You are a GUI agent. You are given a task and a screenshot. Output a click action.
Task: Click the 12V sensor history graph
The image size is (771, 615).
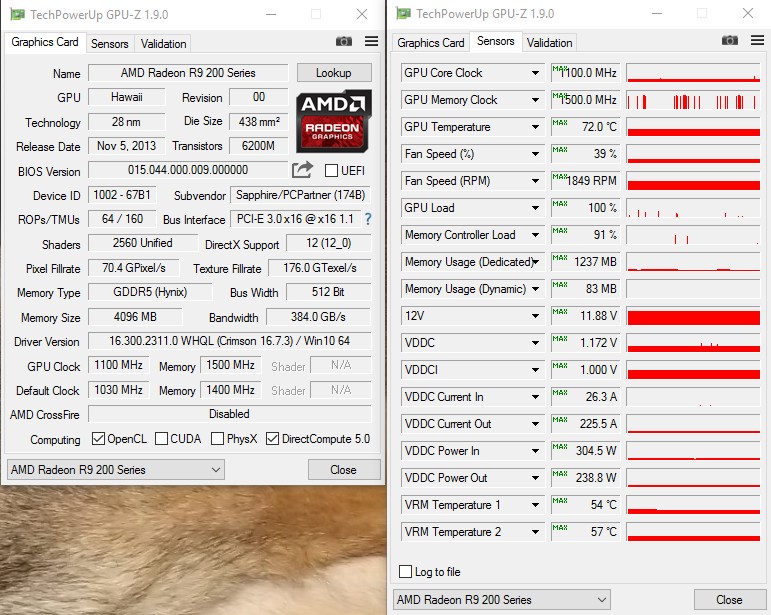[694, 316]
